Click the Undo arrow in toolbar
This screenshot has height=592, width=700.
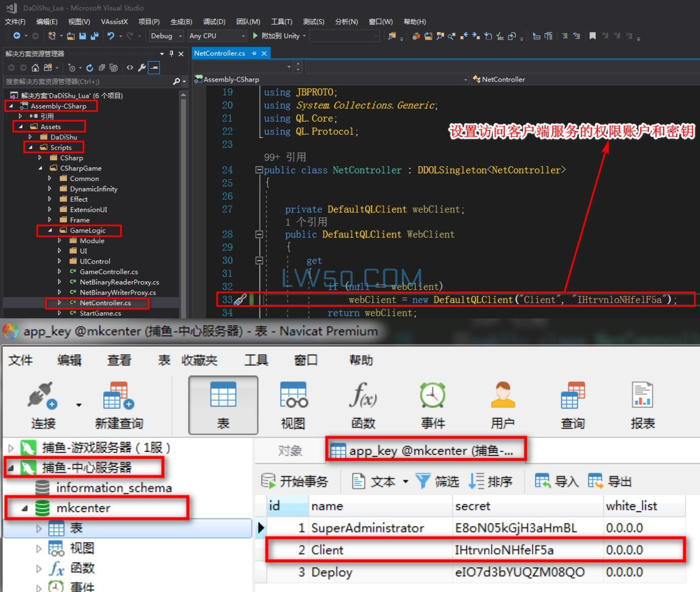coord(111,36)
